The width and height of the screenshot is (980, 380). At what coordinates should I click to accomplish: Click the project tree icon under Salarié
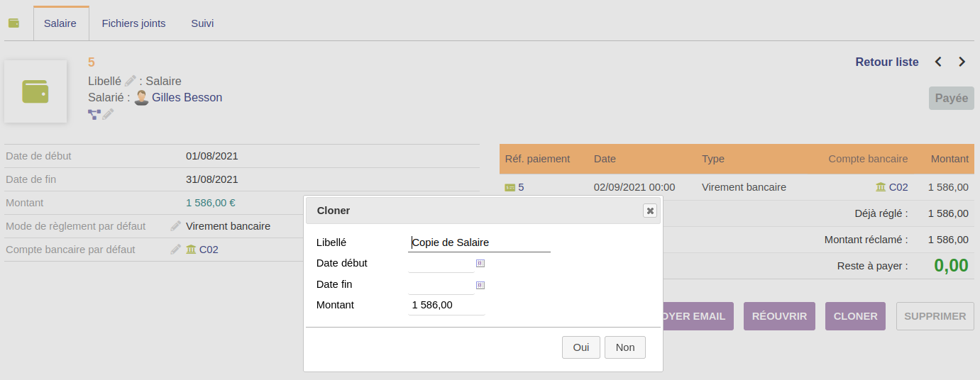pyautogui.click(x=94, y=114)
